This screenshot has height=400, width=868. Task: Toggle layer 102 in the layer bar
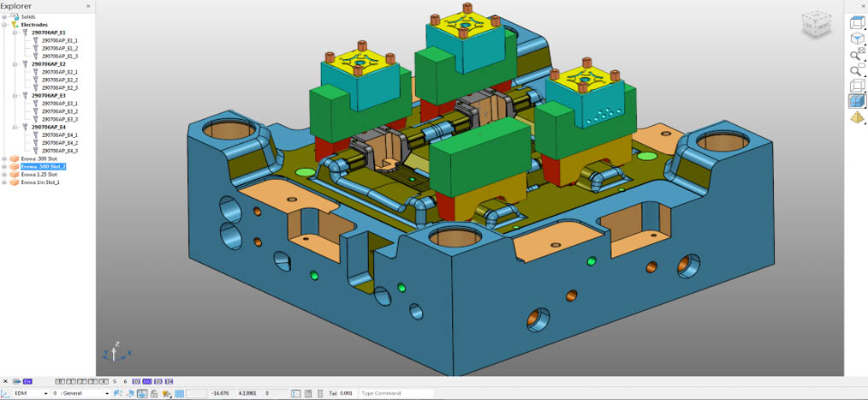pyautogui.click(x=147, y=381)
